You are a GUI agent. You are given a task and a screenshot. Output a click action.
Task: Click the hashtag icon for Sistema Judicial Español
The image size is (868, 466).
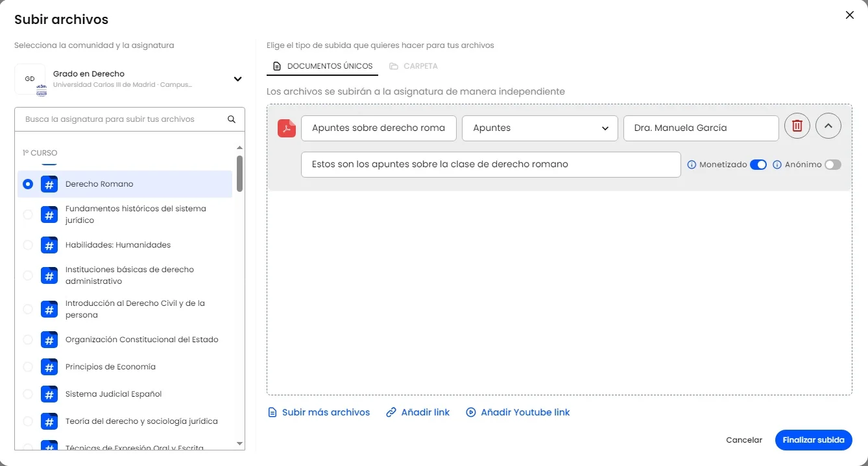click(49, 394)
